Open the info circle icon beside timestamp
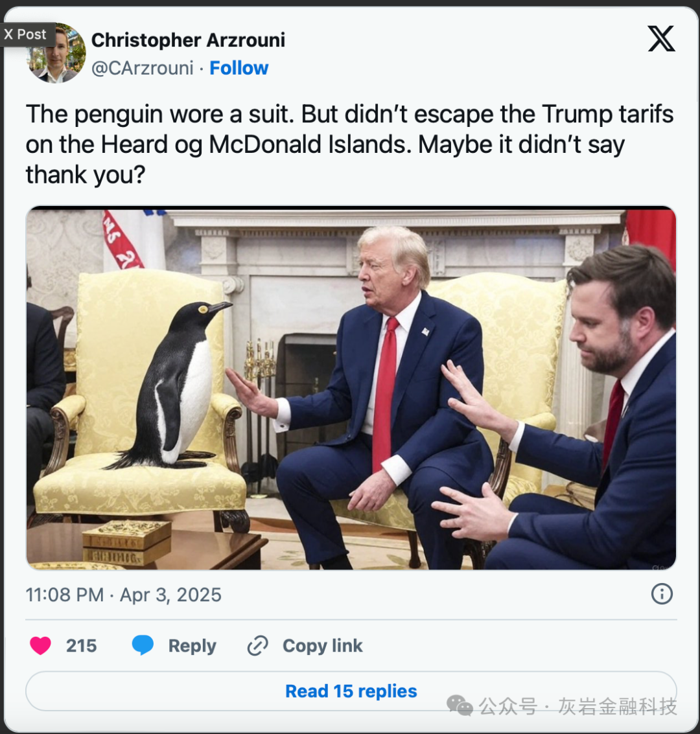Viewport: 700px width, 734px height. pos(662,594)
